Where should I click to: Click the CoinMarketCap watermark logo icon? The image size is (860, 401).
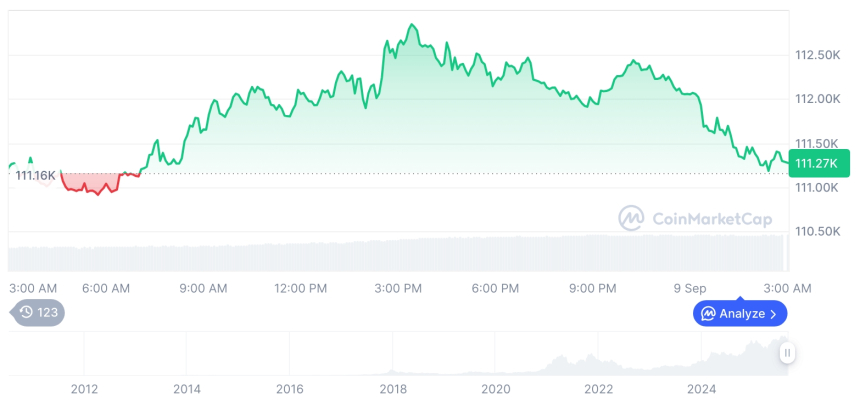coord(631,217)
